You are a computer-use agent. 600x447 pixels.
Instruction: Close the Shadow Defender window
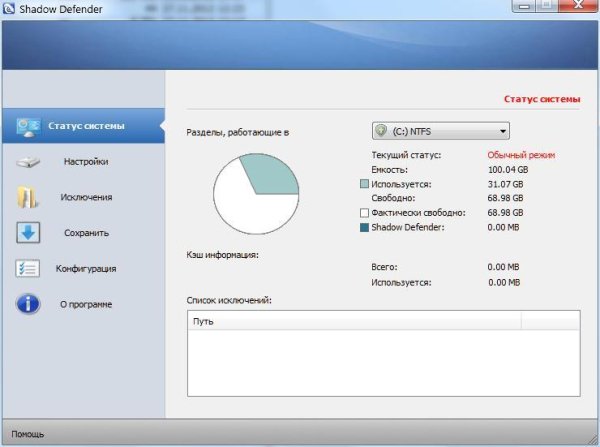pos(579,5)
